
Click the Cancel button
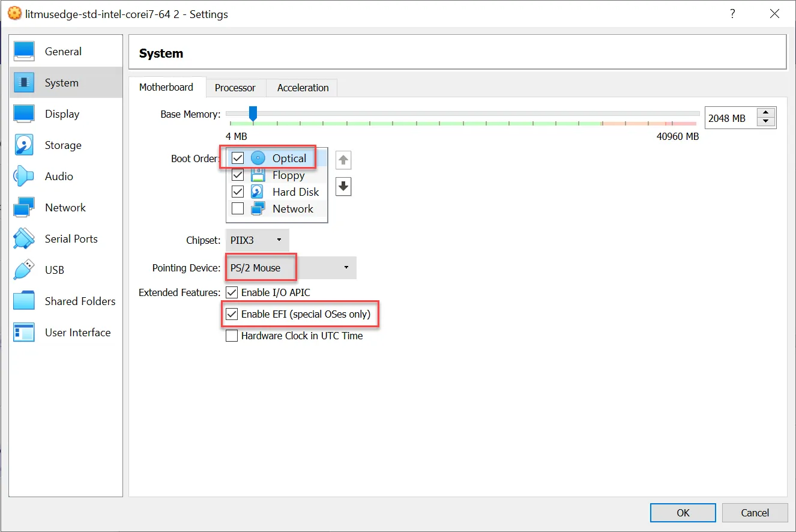tap(755, 513)
